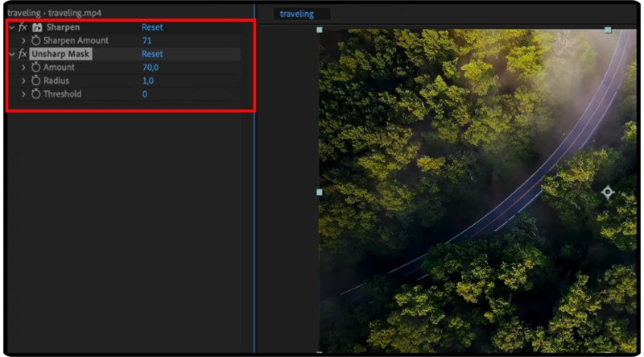Enable the Radius keyframe stopwatch
This screenshot has height=357, width=644.
coord(35,81)
